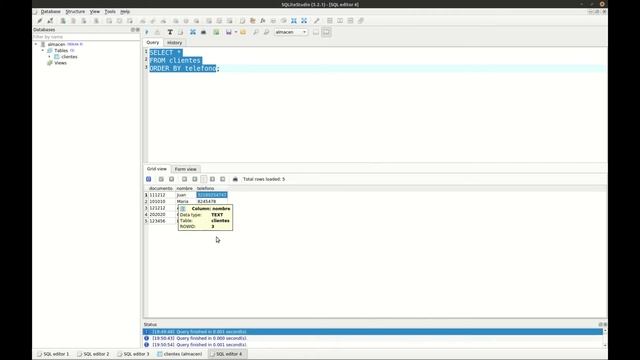Open the almacen database dropdown
Viewport: 640px width, 360px height.
point(291,32)
